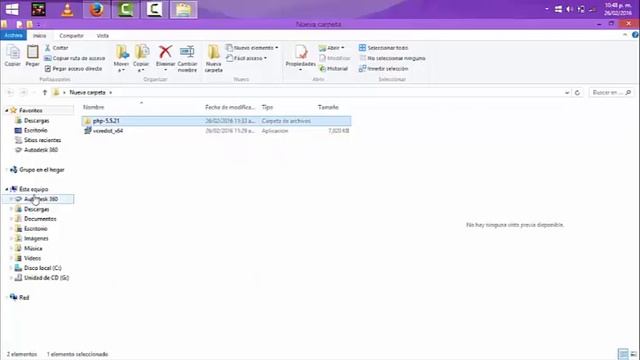Open Unidad de CD (G:)

coord(46,278)
